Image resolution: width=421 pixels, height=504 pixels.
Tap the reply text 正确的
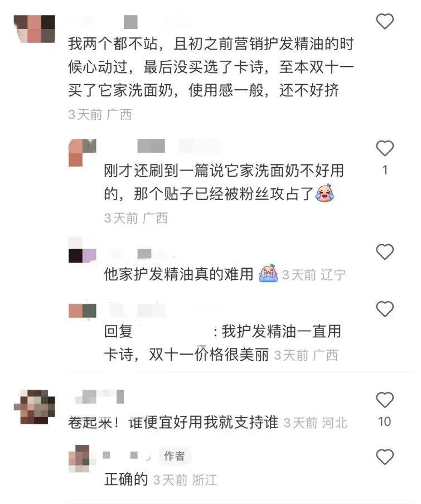coord(126,479)
